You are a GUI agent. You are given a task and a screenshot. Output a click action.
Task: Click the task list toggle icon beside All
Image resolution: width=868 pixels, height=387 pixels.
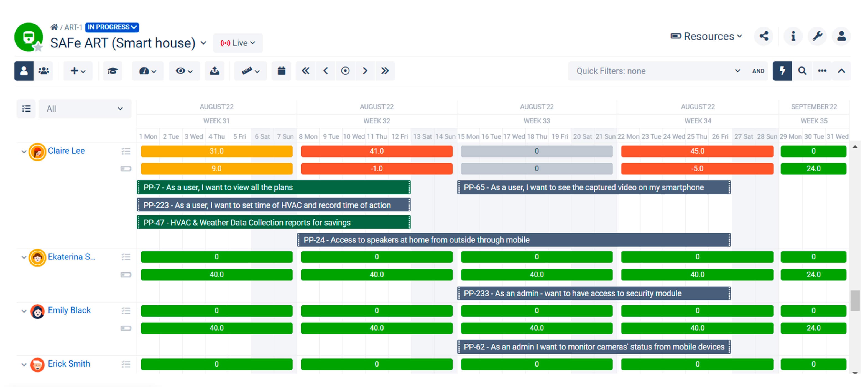[26, 109]
